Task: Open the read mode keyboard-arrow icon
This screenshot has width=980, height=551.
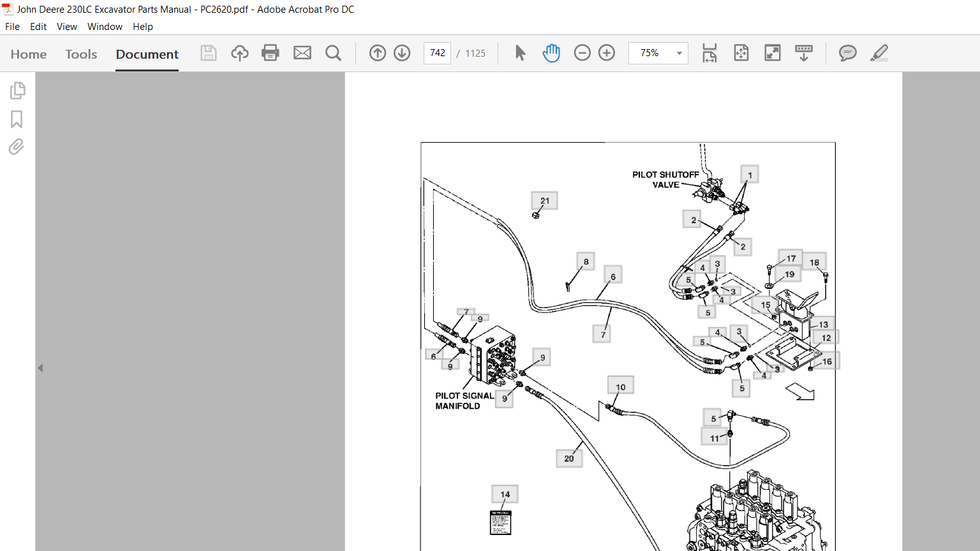Action: click(x=804, y=53)
